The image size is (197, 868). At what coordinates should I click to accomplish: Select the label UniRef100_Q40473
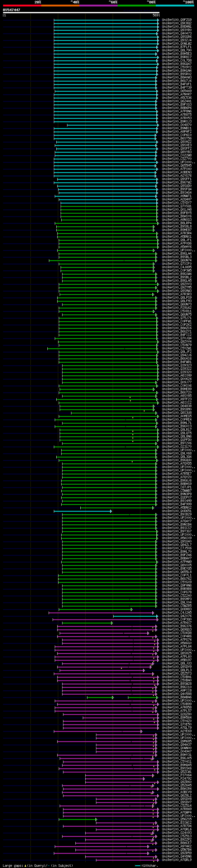(177, 33)
